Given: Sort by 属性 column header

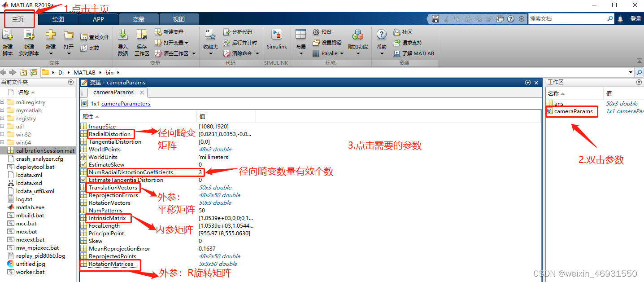Looking at the screenshot, I should point(138,116).
